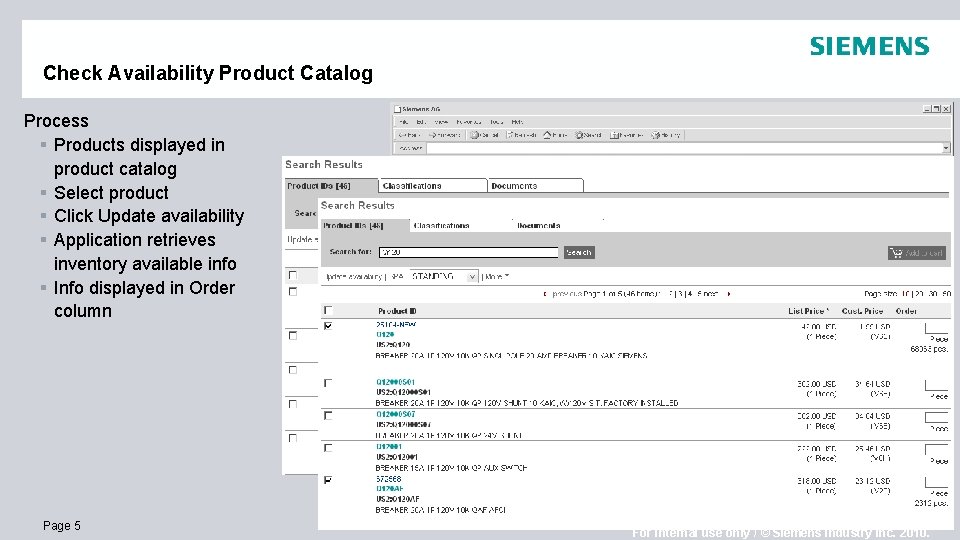Select back panel Product IDs [46] tab

[331, 186]
